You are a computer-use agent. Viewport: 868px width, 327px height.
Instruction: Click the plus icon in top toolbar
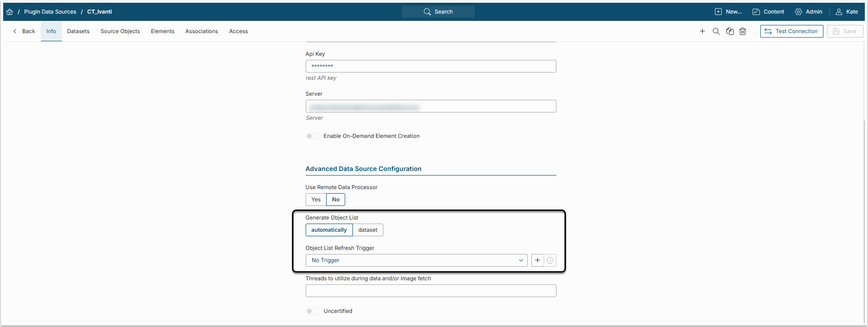(702, 31)
